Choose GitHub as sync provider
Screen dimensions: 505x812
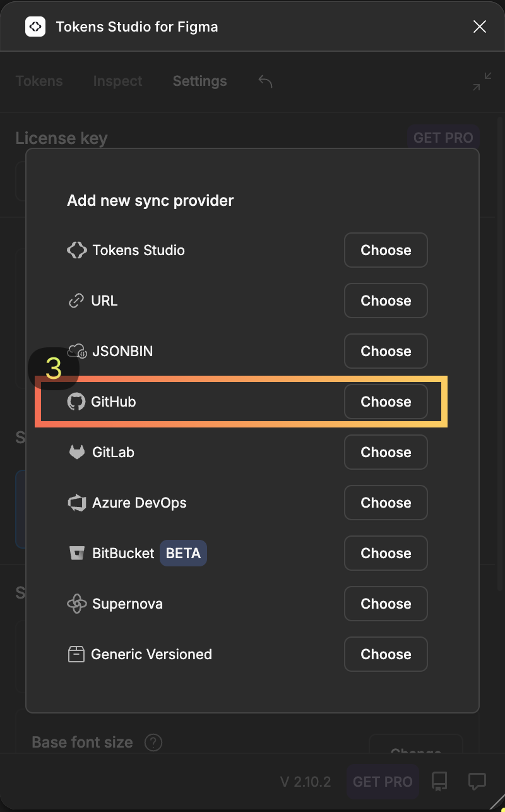tap(386, 402)
